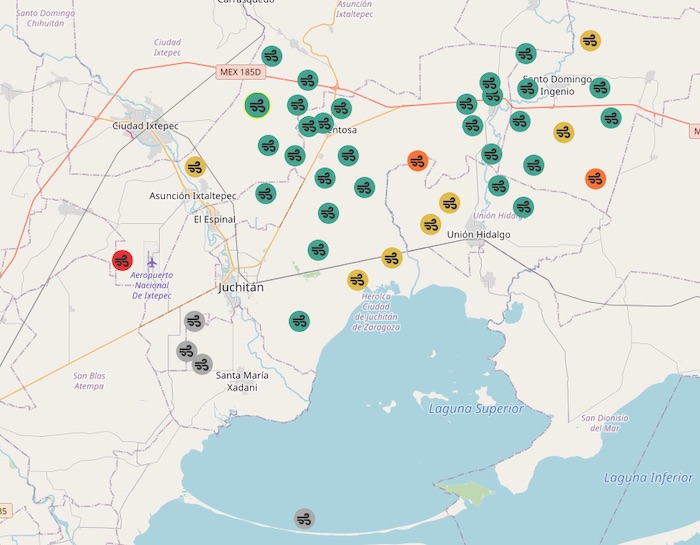Click the Laguna Superior water label
700x545 pixels.
point(475,408)
